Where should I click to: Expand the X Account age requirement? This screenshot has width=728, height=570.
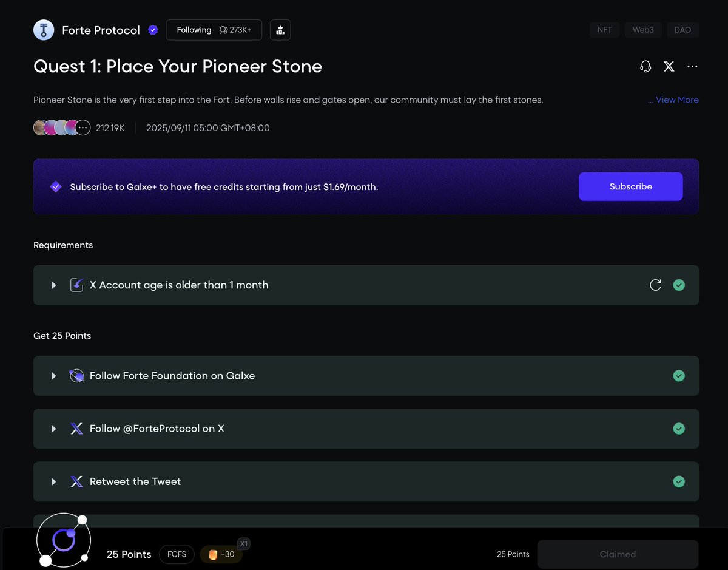pyautogui.click(x=53, y=285)
